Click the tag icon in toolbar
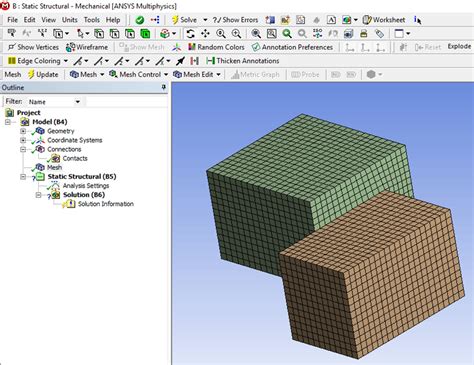This screenshot has height=365, width=474. [x=379, y=34]
